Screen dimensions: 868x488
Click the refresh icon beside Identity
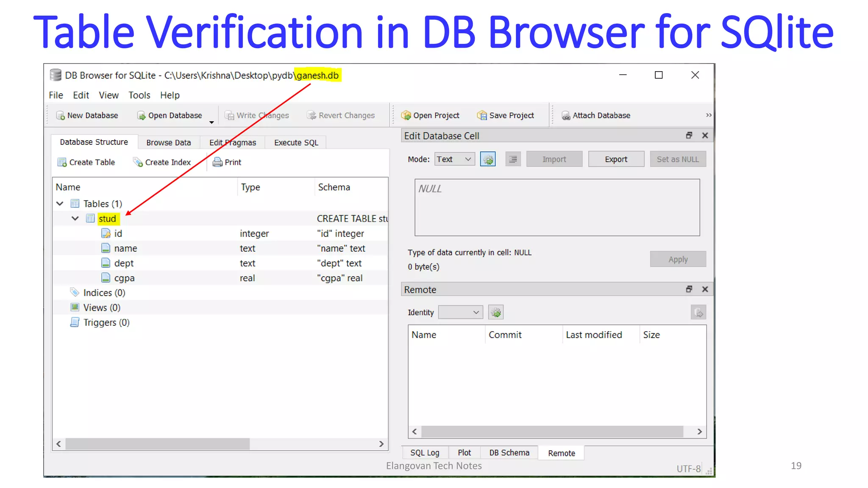pos(496,313)
